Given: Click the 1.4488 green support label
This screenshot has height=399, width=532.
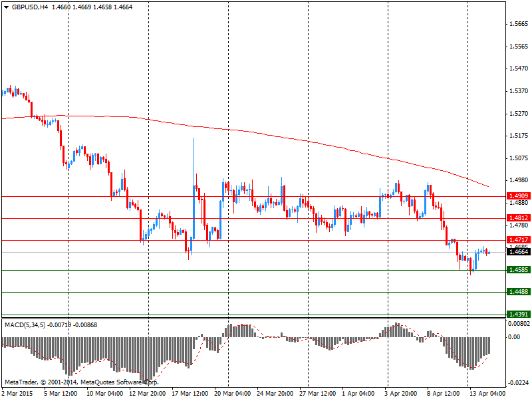Looking at the screenshot, I should pyautogui.click(x=519, y=292).
